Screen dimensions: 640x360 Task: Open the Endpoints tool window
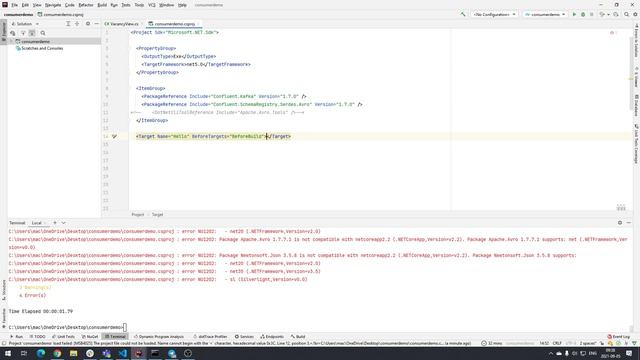[x=272, y=337]
